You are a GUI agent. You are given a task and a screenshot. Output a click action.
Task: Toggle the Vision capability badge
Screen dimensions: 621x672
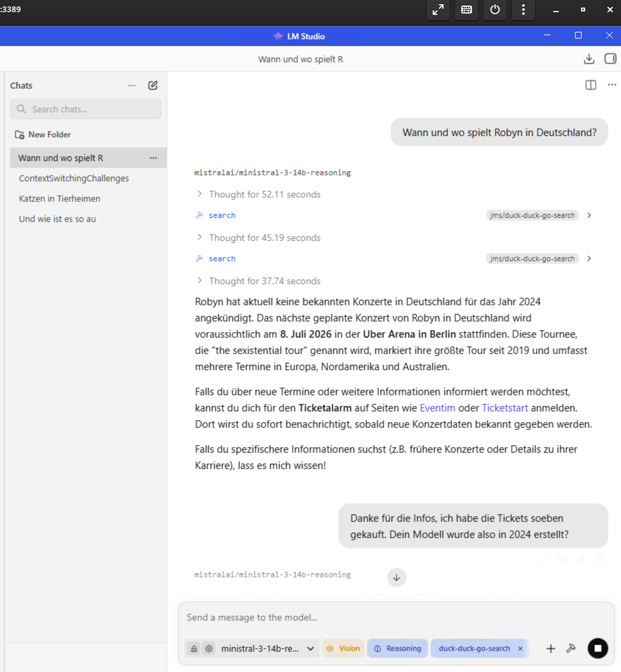(x=343, y=649)
